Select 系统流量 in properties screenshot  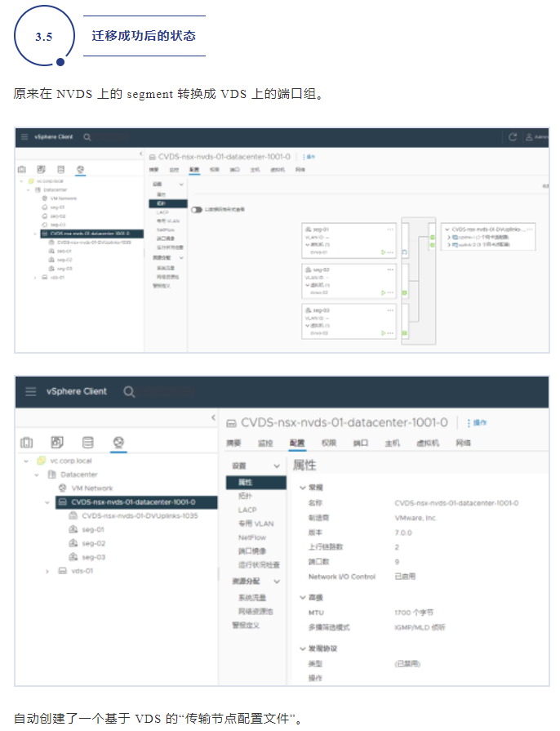tap(252, 598)
